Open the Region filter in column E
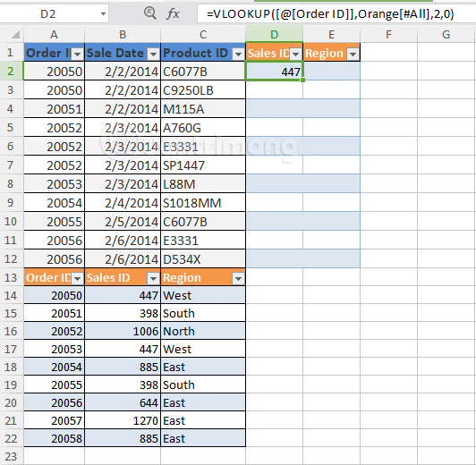Viewport: 476px width, 465px height. (x=353, y=54)
